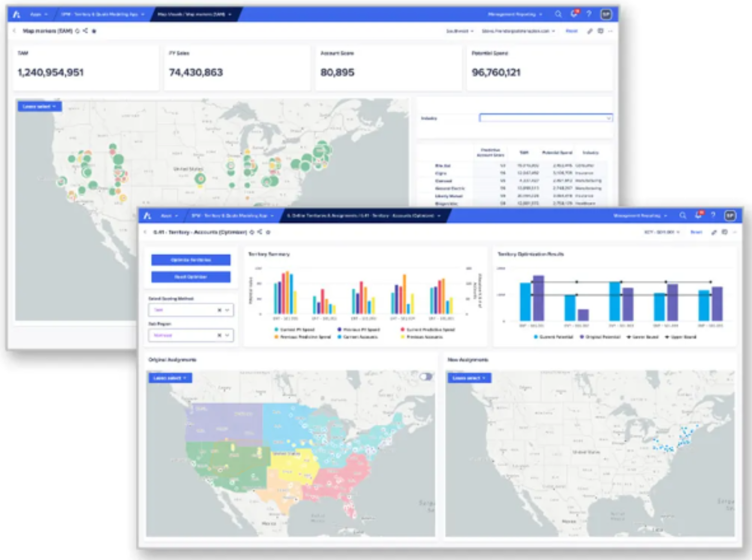752x560 pixels.
Task: Favorite the Map markers page via star icon
Action: pyautogui.click(x=94, y=31)
